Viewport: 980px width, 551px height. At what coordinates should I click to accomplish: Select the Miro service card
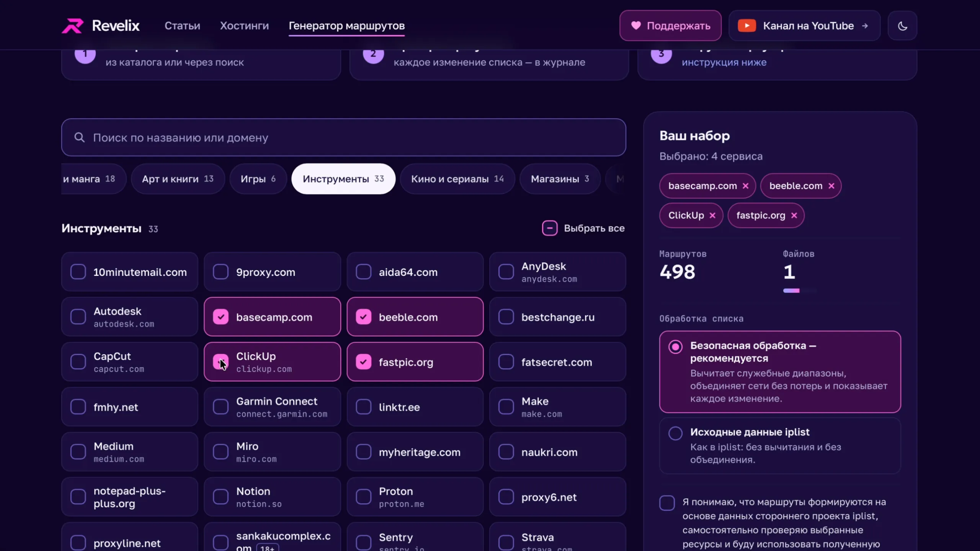272,452
